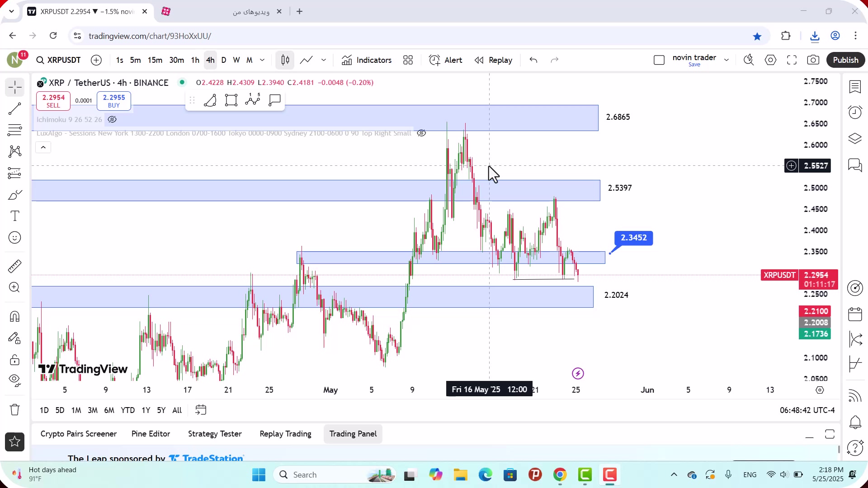Remove objects with trash icon
Screen dimensions: 868x488
(15, 410)
